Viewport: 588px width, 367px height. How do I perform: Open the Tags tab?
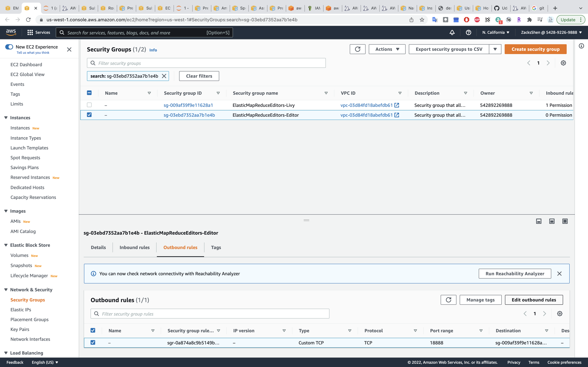point(216,247)
